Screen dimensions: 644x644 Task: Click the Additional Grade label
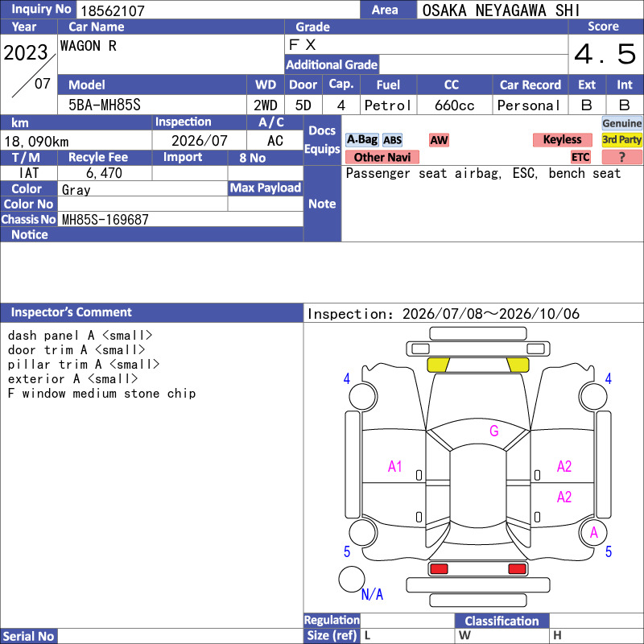point(332,64)
